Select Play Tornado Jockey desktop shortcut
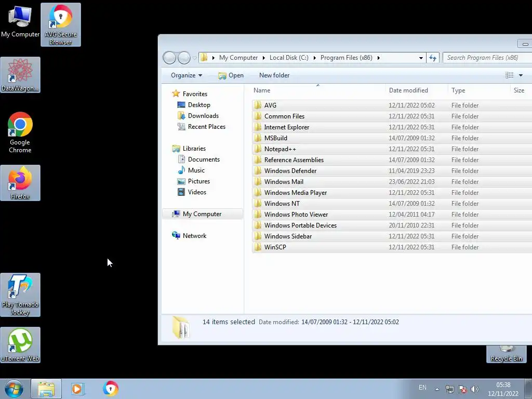Image resolution: width=532 pixels, height=399 pixels. click(20, 295)
